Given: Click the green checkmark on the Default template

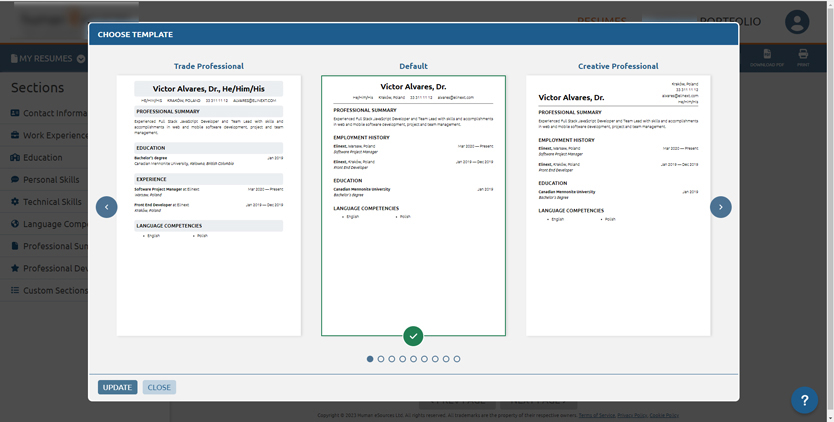Looking at the screenshot, I should tap(414, 336).
